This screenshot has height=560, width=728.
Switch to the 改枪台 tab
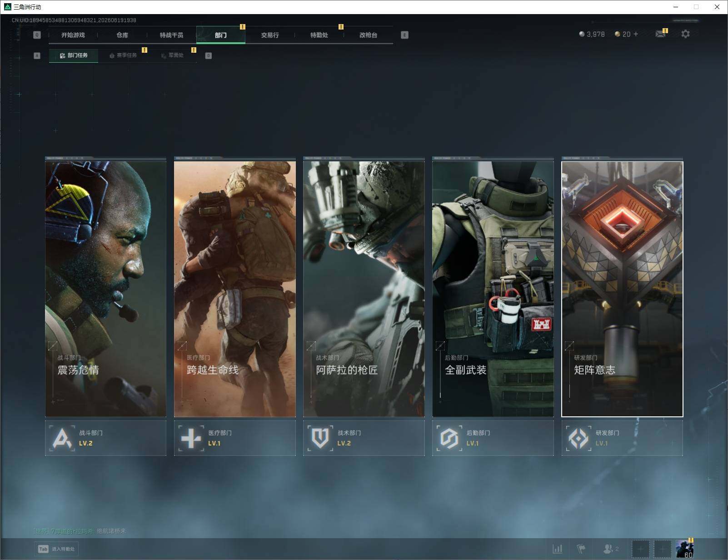[x=368, y=35]
